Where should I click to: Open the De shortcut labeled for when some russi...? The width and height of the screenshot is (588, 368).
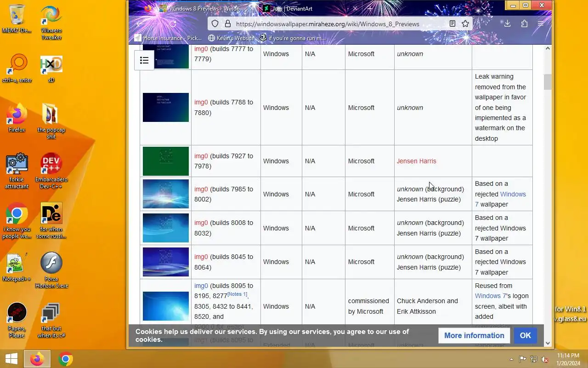pos(51,220)
